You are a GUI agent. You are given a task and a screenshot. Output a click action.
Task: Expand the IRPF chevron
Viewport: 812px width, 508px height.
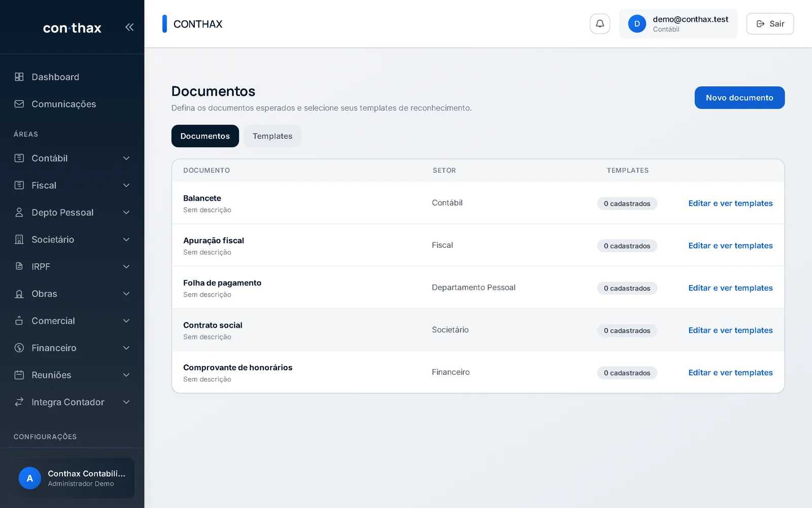[126, 266]
